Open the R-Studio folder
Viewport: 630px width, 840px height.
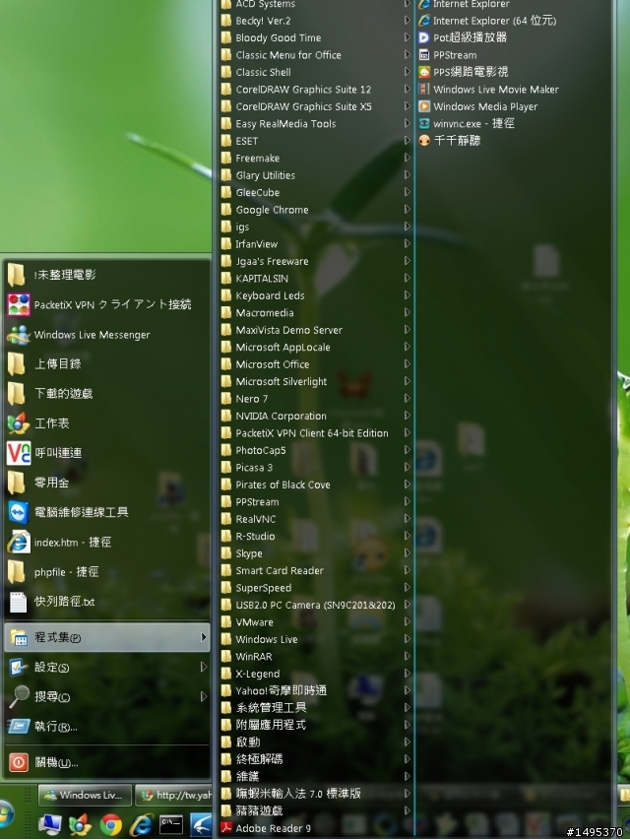pos(316,537)
